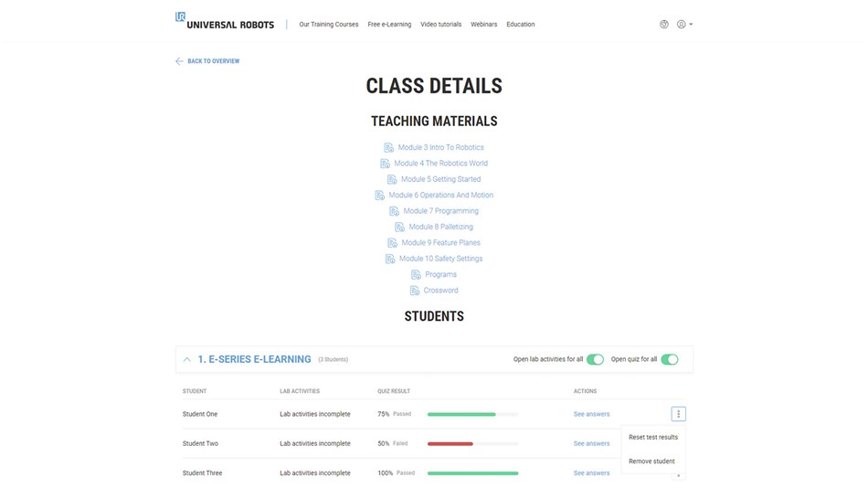This screenshot has height=488, width=868.
Task: Click the Back to Overview arrow icon
Action: coord(179,61)
